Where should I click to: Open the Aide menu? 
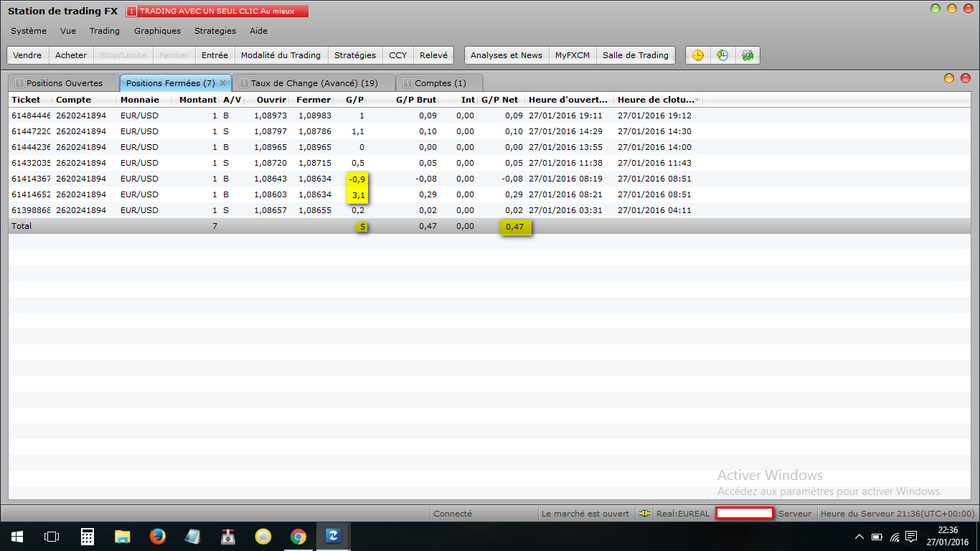click(258, 31)
